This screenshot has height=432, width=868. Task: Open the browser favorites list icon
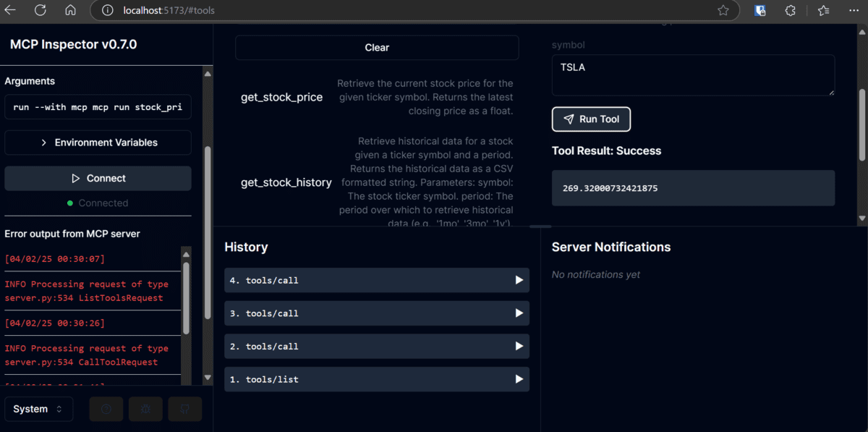coord(823,11)
